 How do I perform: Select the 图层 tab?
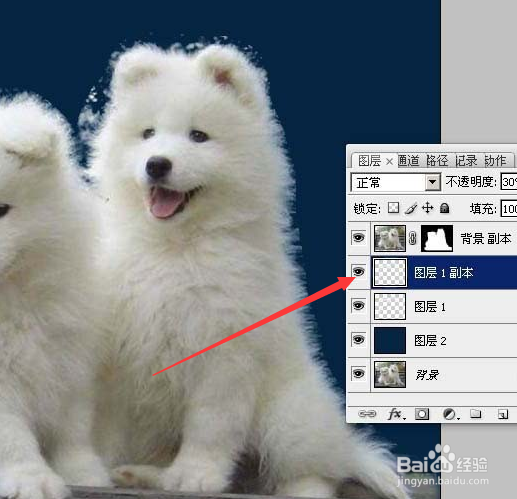point(369,161)
